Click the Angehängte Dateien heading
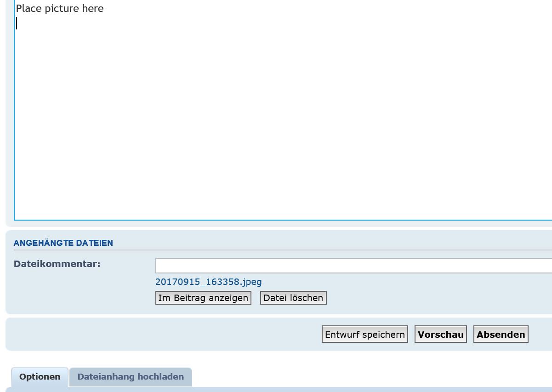This screenshot has width=552, height=392. (63, 243)
